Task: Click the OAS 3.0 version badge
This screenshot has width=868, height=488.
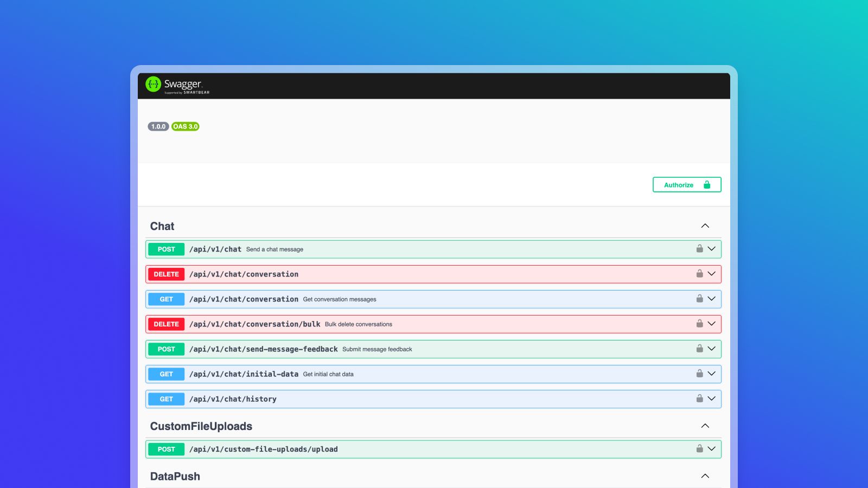Action: pyautogui.click(x=186, y=126)
